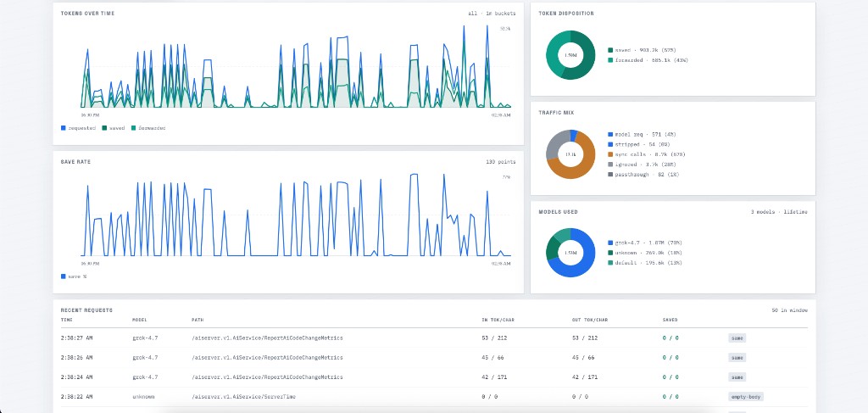868x413 pixels.
Task: Click the '50 in window' label
Action: (x=789, y=310)
